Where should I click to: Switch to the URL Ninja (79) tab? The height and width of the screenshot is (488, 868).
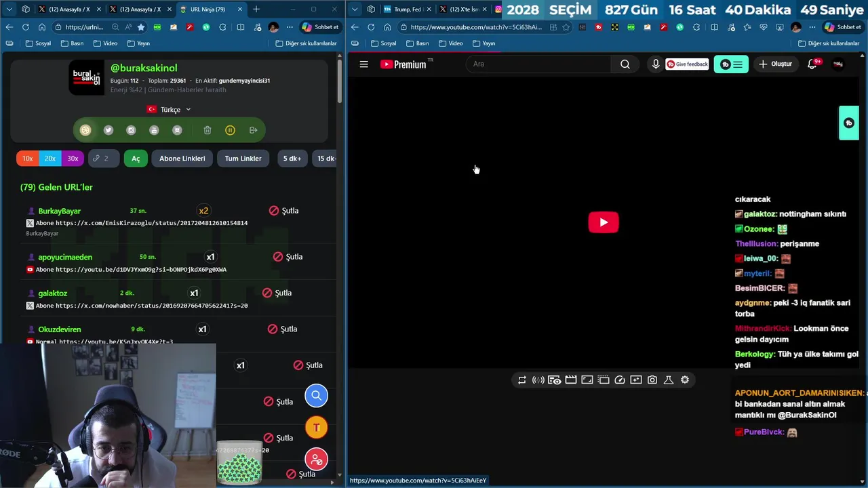point(212,9)
